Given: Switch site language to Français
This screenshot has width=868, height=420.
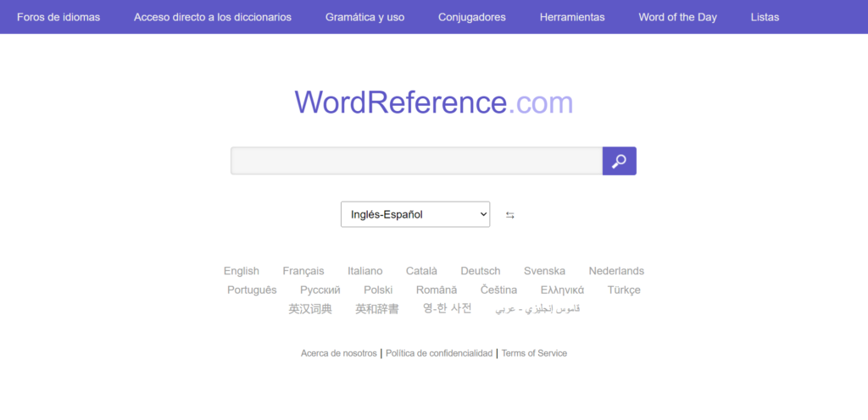Looking at the screenshot, I should pos(303,271).
